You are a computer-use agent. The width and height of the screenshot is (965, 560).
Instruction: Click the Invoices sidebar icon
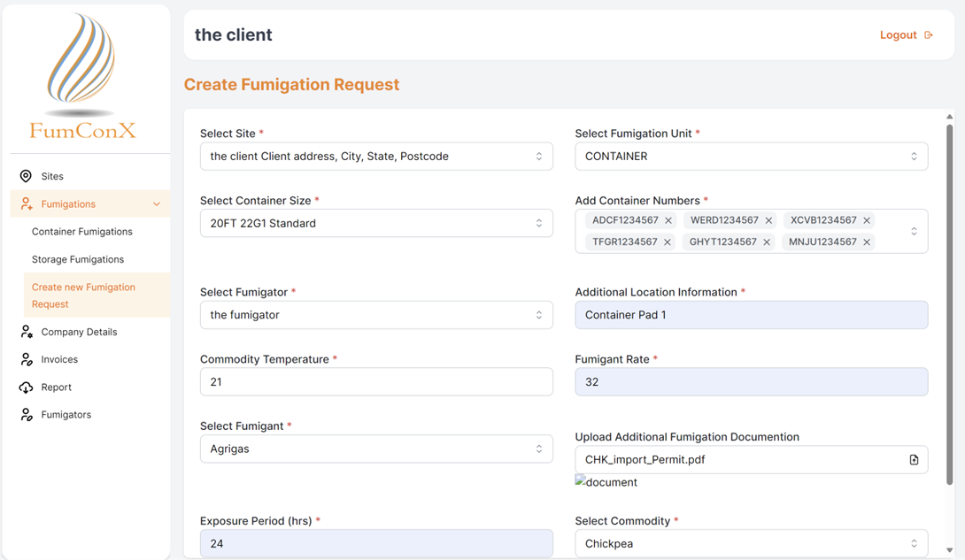pos(26,359)
